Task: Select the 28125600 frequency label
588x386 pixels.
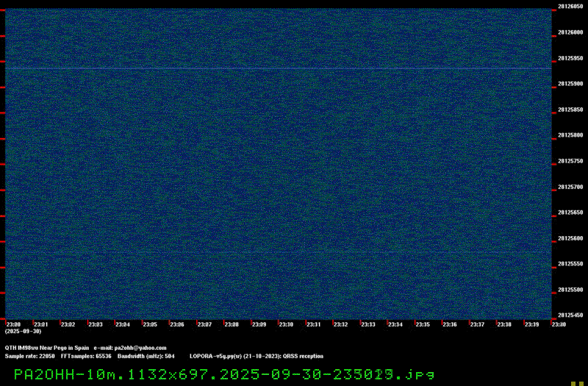Action: [x=570, y=238]
